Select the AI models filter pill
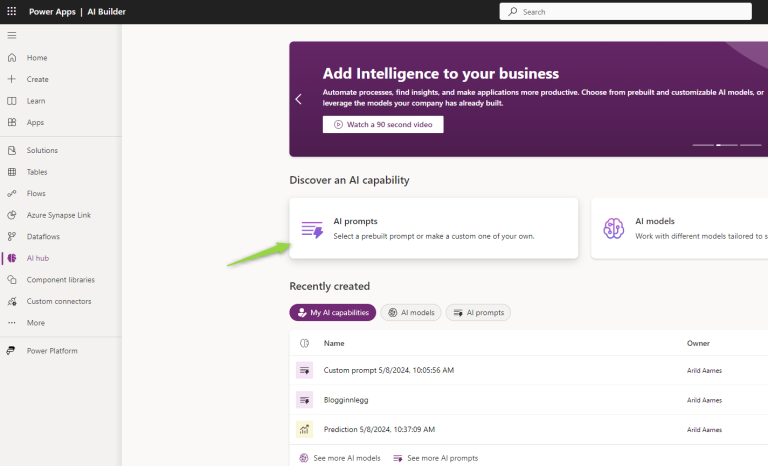Viewport: 768px width, 466px height. [x=411, y=313]
